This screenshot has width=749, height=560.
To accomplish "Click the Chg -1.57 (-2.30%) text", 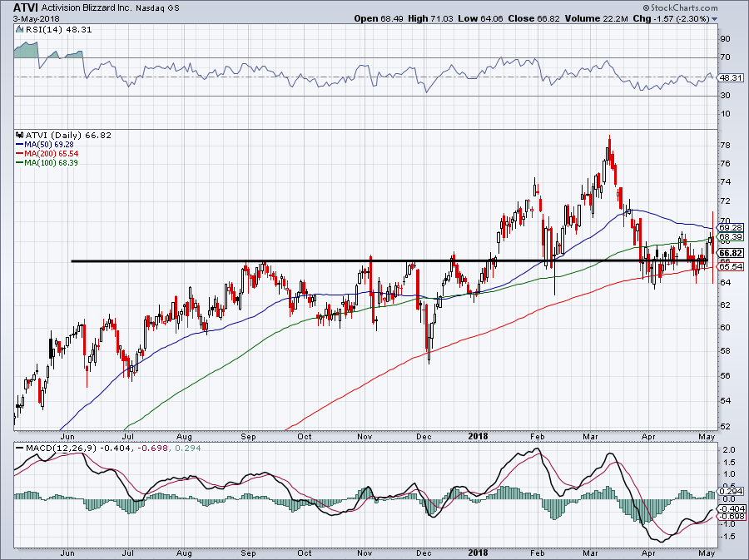I will 671,18.
